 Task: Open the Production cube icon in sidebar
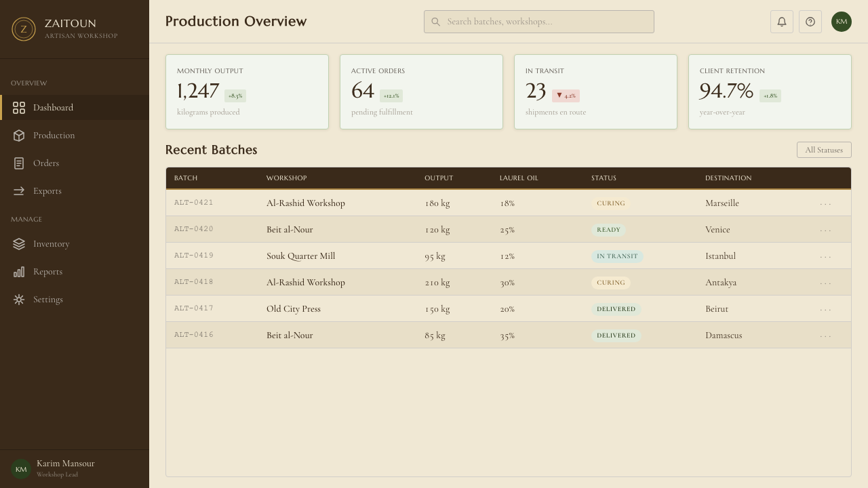pos(19,136)
